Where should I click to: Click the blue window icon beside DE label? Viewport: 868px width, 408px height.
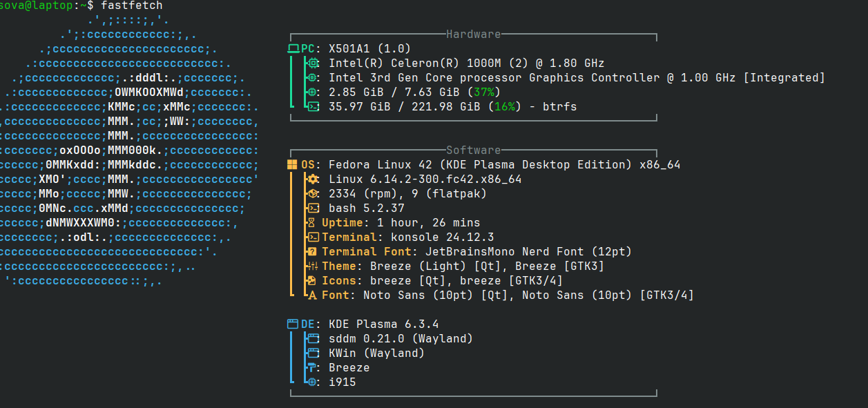[x=293, y=324]
